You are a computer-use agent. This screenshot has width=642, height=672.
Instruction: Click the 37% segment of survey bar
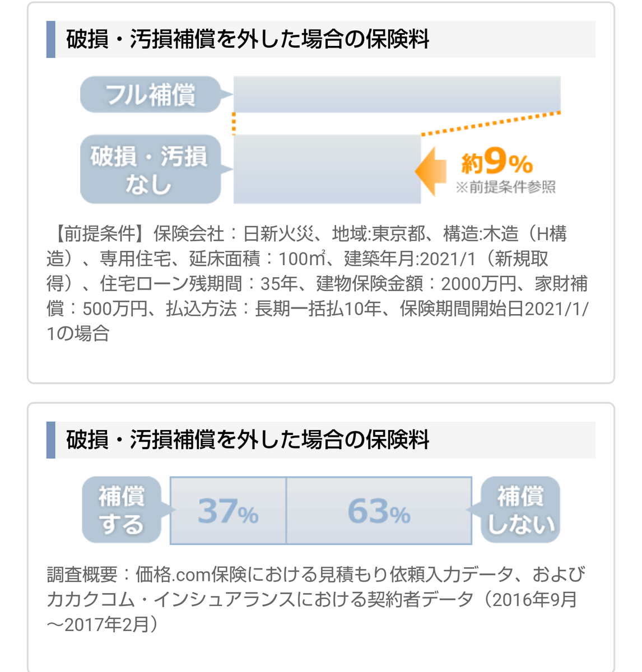pyautogui.click(x=228, y=510)
